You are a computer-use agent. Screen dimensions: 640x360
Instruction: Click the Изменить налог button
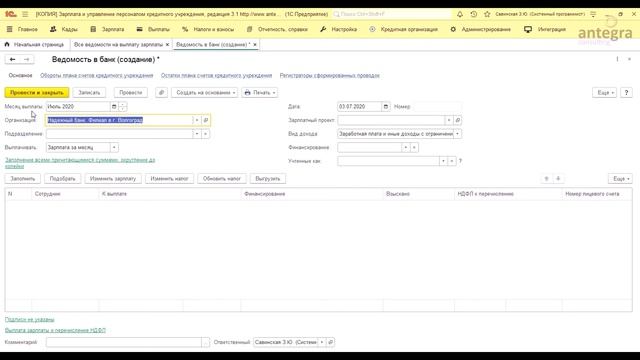pos(169,179)
